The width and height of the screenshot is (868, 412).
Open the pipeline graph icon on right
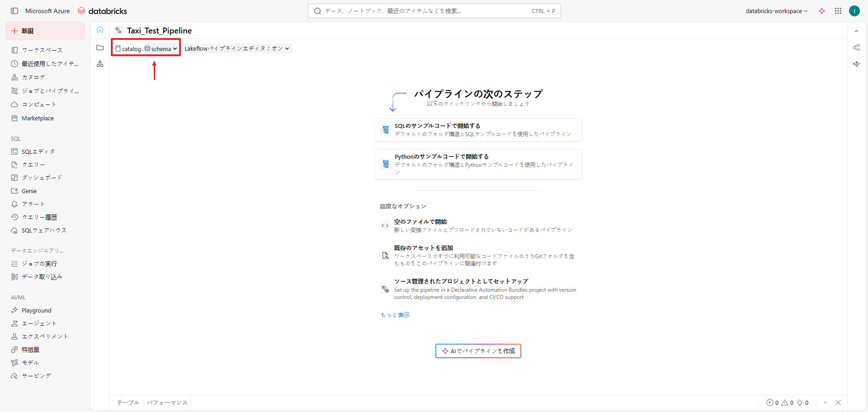(x=856, y=47)
